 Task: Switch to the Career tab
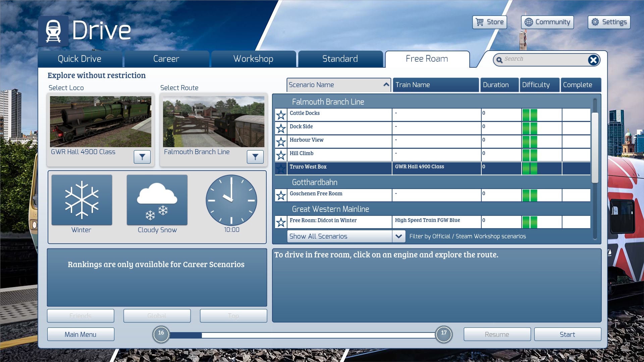click(166, 59)
